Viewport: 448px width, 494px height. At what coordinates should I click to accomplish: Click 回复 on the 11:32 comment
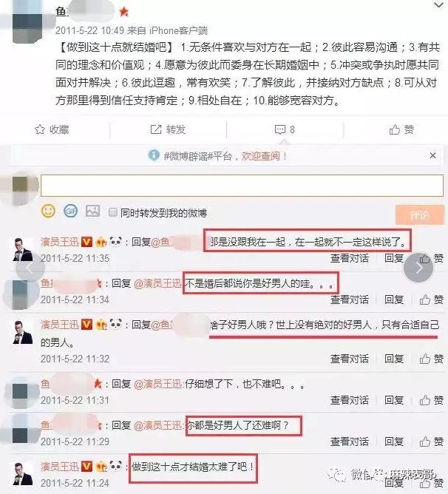394,359
